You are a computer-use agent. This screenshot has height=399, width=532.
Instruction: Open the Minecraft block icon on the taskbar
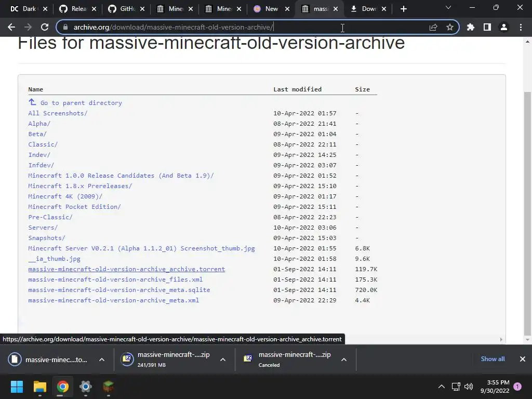point(108,387)
